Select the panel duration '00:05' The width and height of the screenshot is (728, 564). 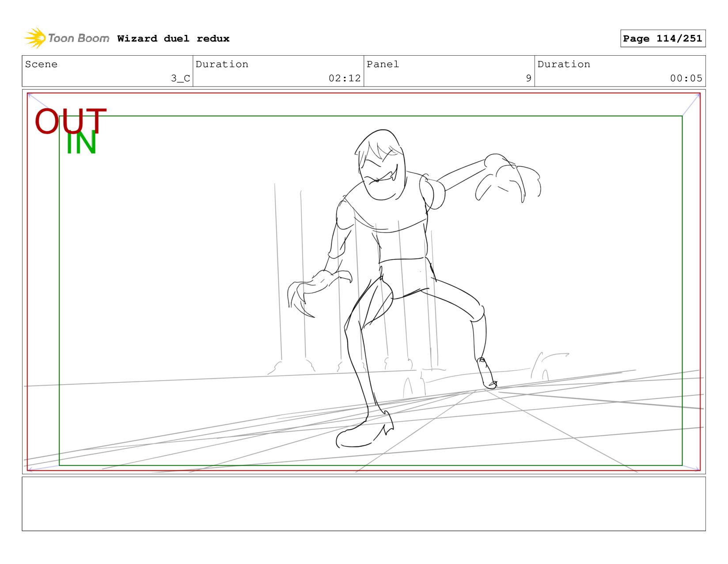coord(686,78)
